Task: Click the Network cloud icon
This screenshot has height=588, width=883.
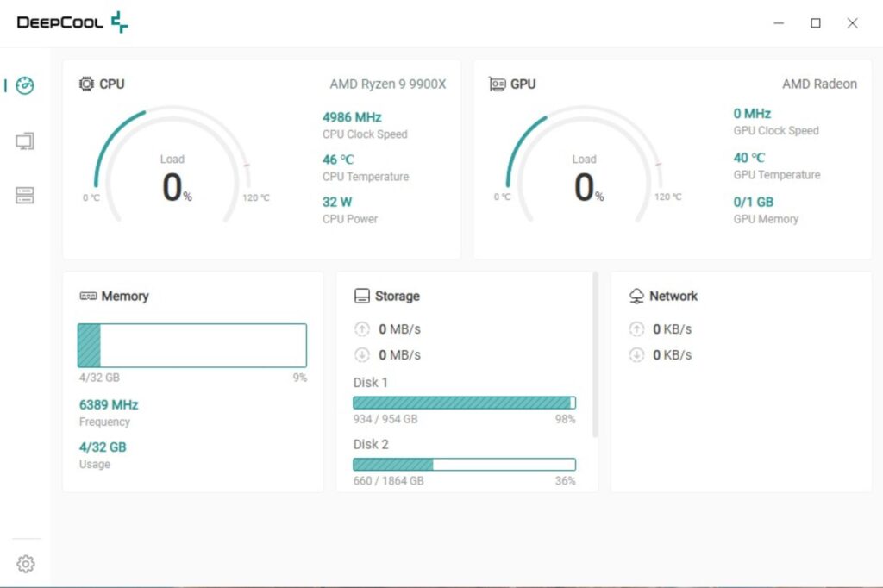Action: (x=636, y=296)
